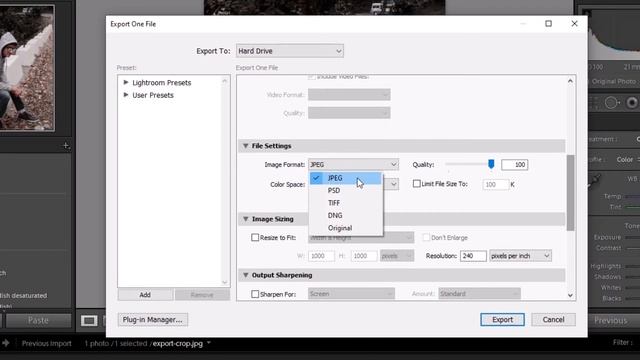Click the filmstrip arrow icon at left

pos(5,343)
